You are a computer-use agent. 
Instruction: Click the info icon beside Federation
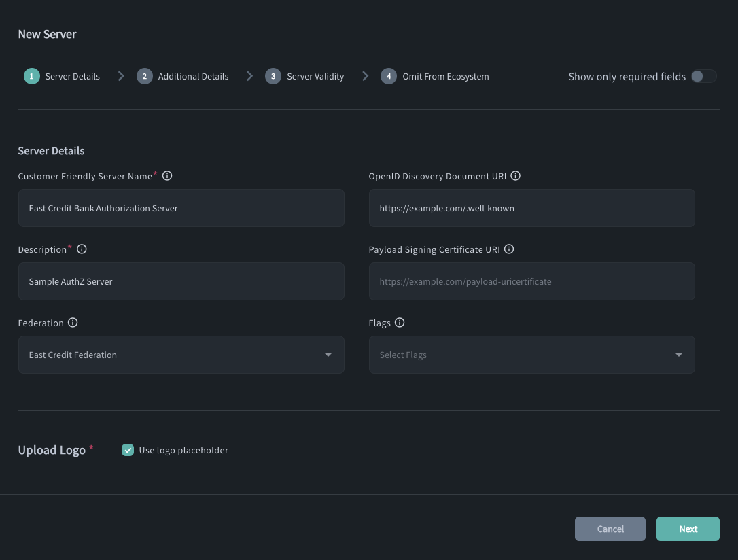73,322
